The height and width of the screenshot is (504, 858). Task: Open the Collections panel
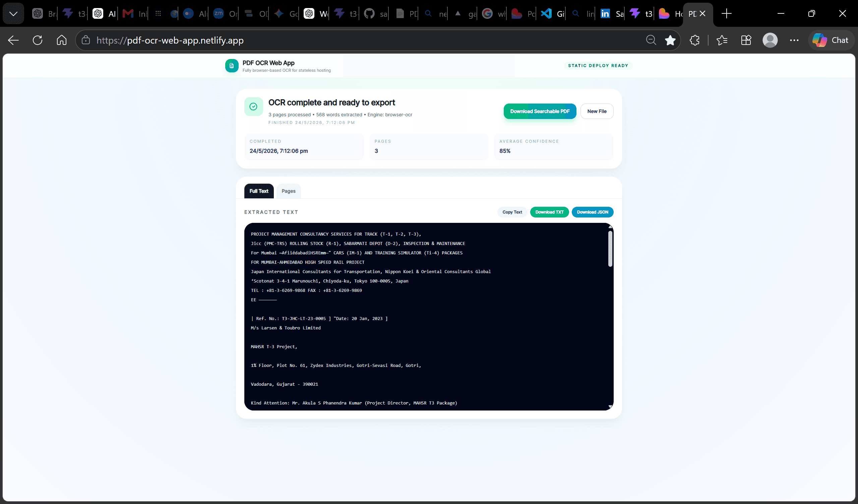click(x=746, y=40)
